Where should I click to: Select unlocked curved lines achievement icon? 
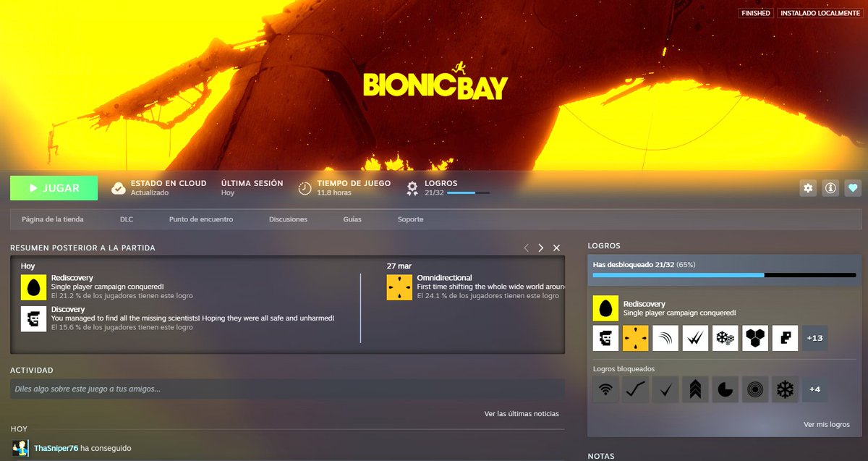(x=665, y=338)
